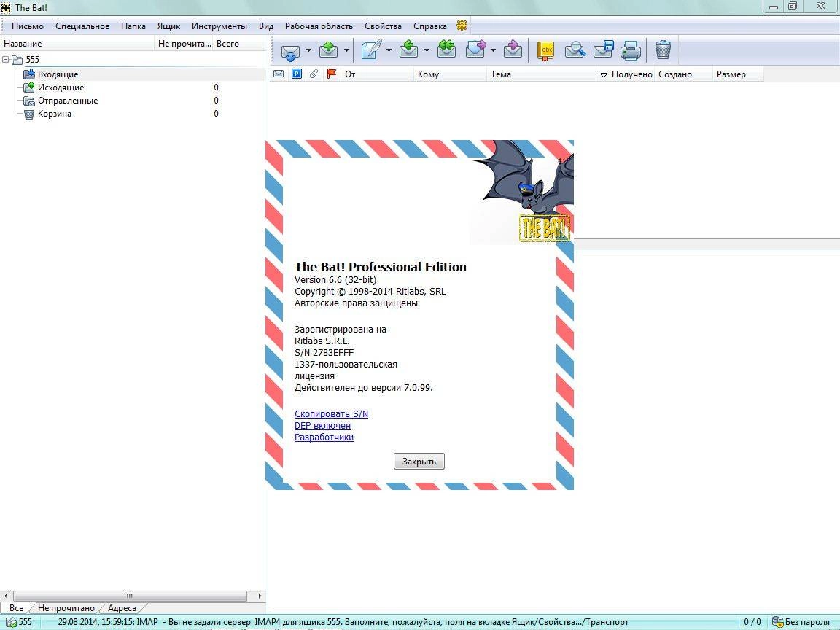Click the Reply to all double-arrow icon
840x630 pixels.
447,50
